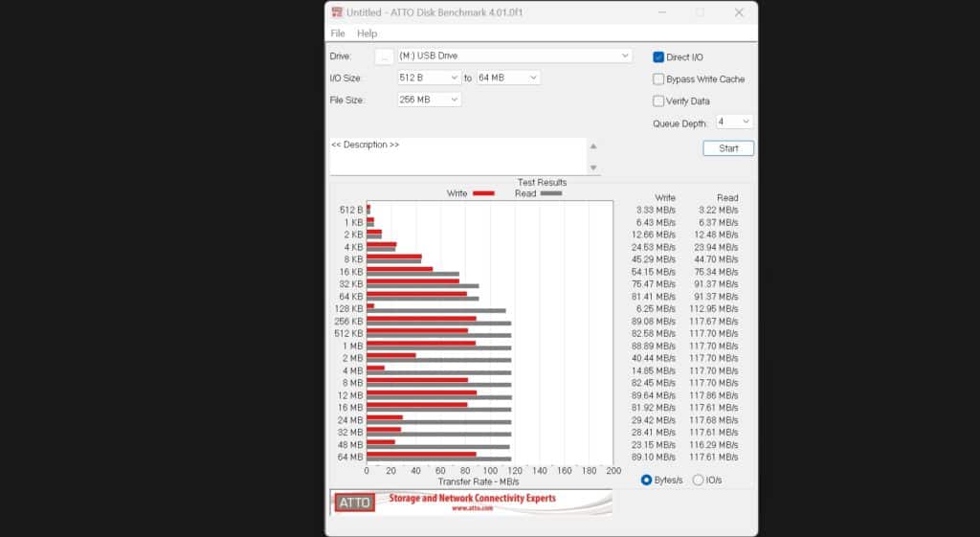The image size is (980, 537).
Task: Click the Test Results heading
Action: tap(542, 183)
